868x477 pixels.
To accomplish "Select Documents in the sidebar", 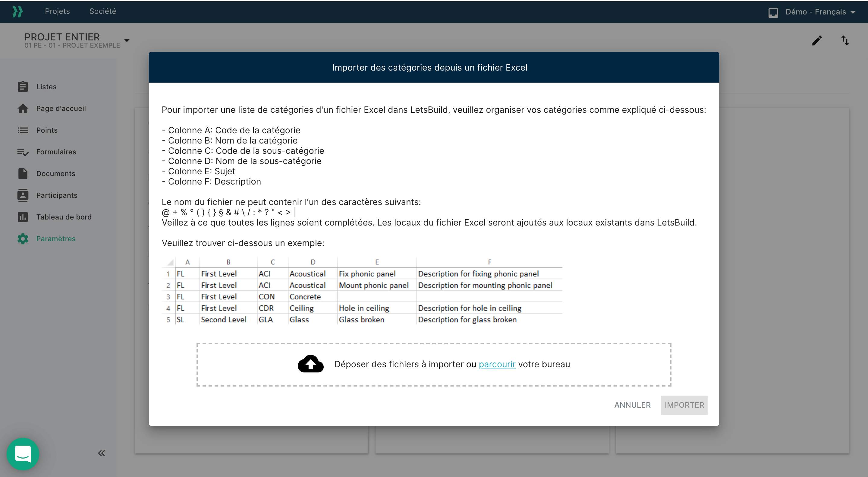I will 55,174.
